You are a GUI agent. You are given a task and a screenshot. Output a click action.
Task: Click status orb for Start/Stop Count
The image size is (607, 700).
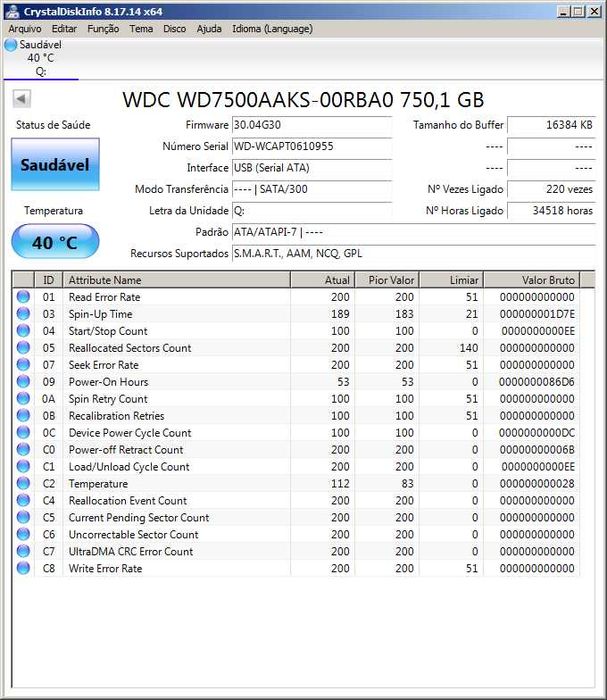pos(23,331)
